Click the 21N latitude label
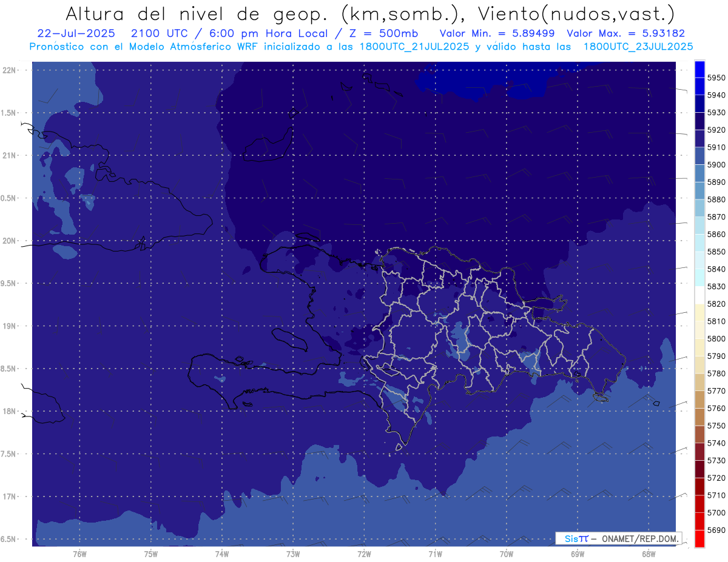The height and width of the screenshot is (562, 728). [10, 155]
